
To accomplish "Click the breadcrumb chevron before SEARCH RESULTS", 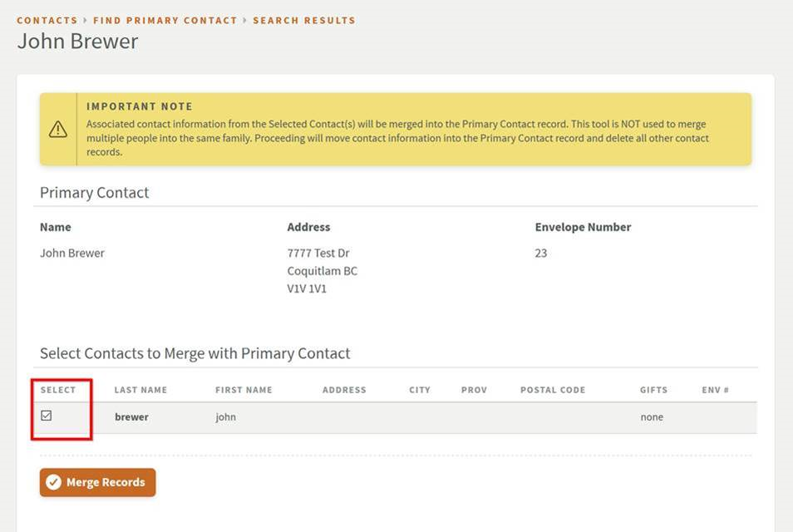I will [x=244, y=20].
